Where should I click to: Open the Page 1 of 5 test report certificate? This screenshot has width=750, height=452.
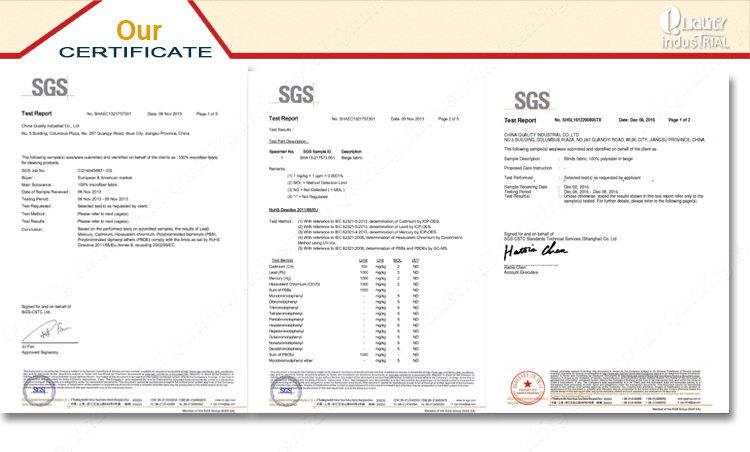[123, 239]
